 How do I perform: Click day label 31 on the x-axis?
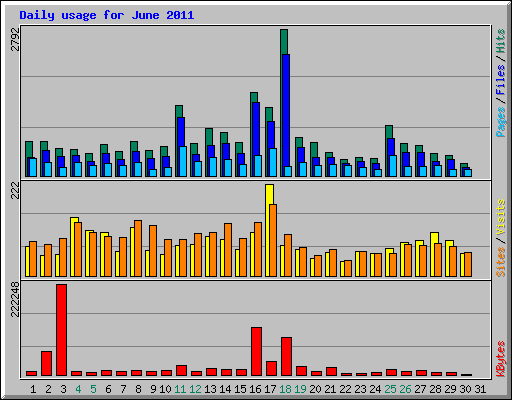480,389
